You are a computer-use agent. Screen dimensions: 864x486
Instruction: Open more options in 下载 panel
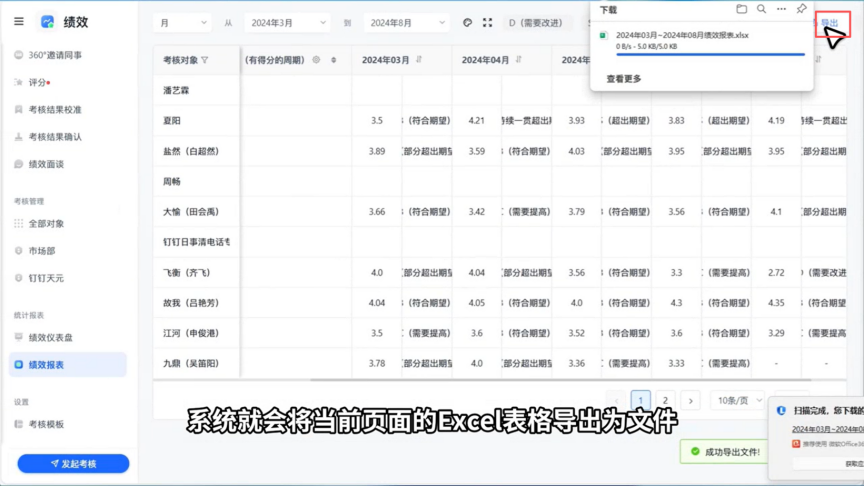[x=781, y=9]
